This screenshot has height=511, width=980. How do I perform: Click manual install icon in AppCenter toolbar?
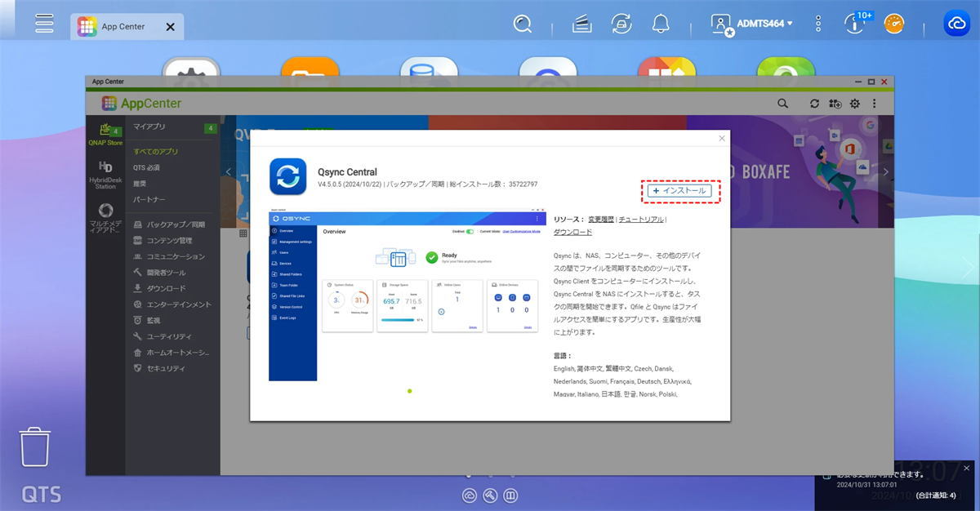pos(835,104)
